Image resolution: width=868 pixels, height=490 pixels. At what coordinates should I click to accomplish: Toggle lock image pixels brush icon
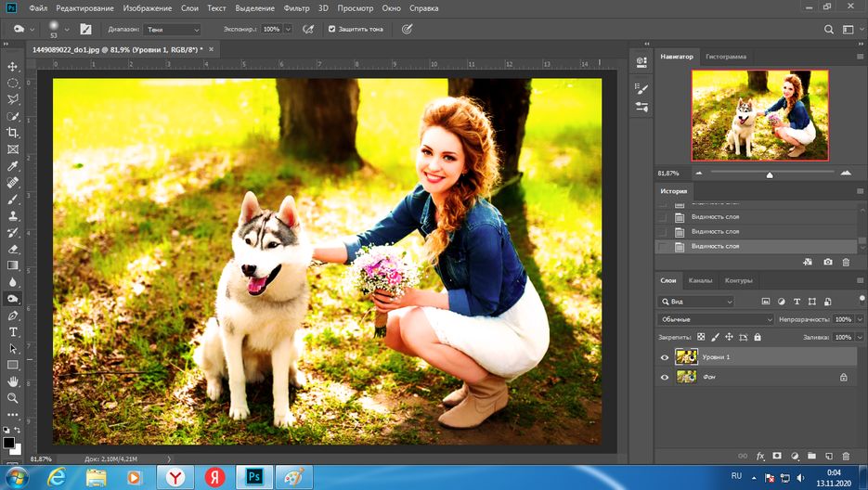click(x=715, y=337)
